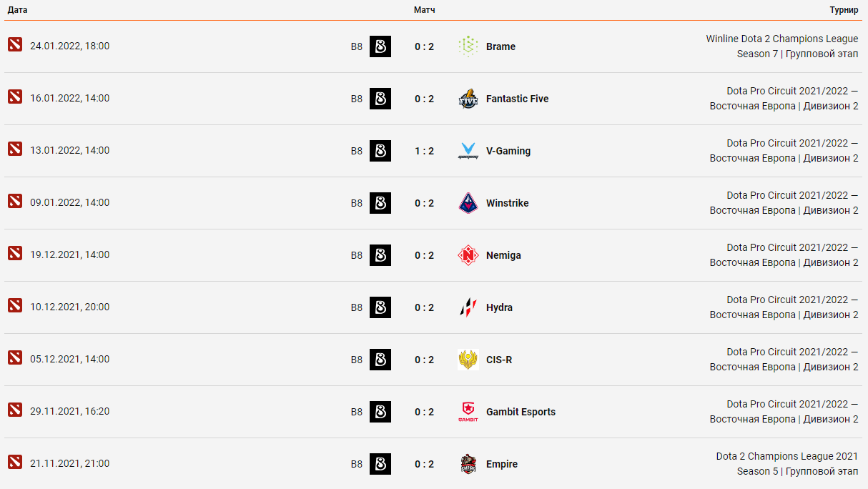Click the Fantastic Five team logo
The width and height of the screenshot is (868, 489).
(x=468, y=99)
